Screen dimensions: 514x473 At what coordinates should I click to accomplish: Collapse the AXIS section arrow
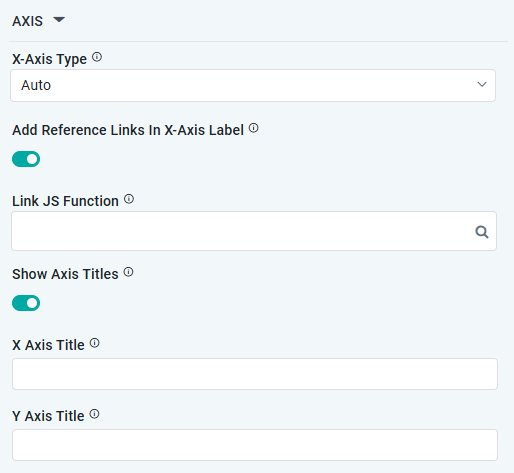(59, 20)
